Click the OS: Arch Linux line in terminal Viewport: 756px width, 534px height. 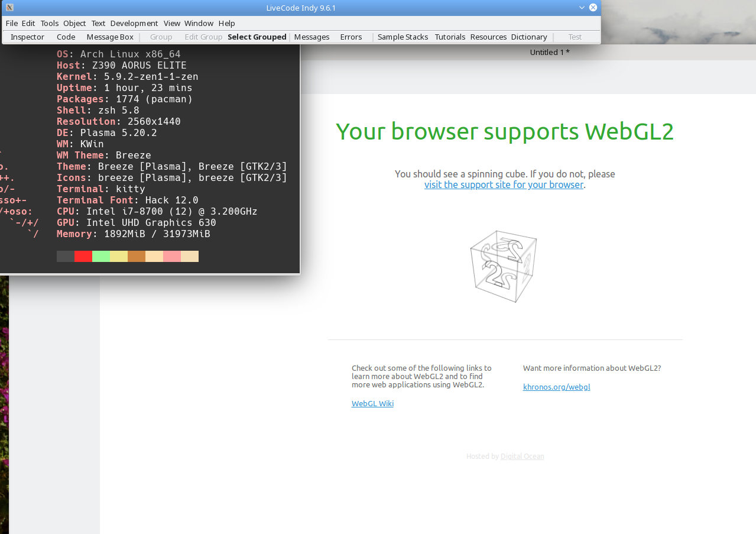click(x=119, y=54)
